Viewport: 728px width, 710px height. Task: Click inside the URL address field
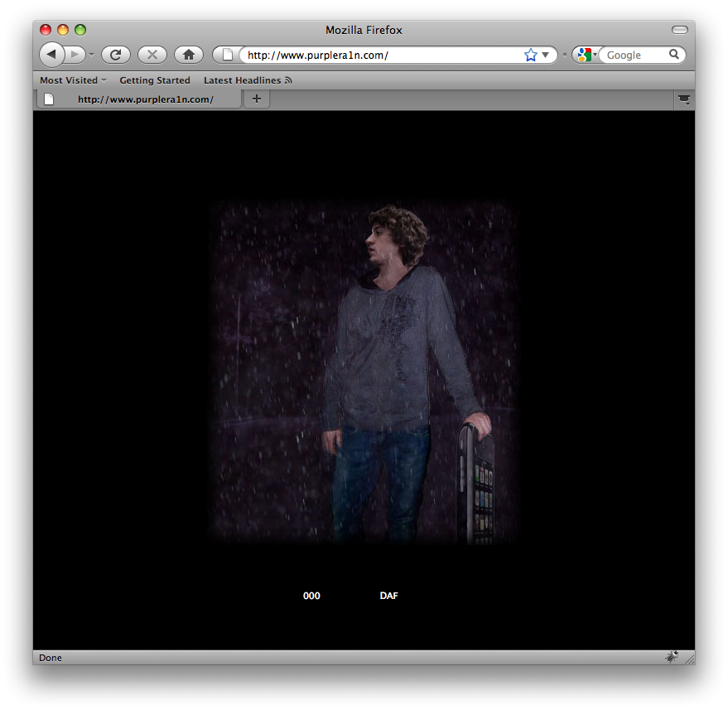tap(381, 56)
